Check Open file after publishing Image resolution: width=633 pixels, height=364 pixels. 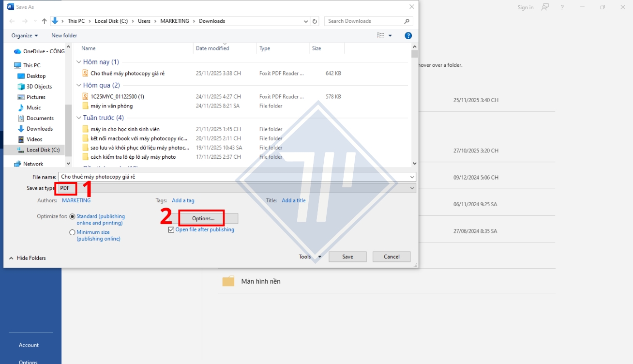(171, 229)
